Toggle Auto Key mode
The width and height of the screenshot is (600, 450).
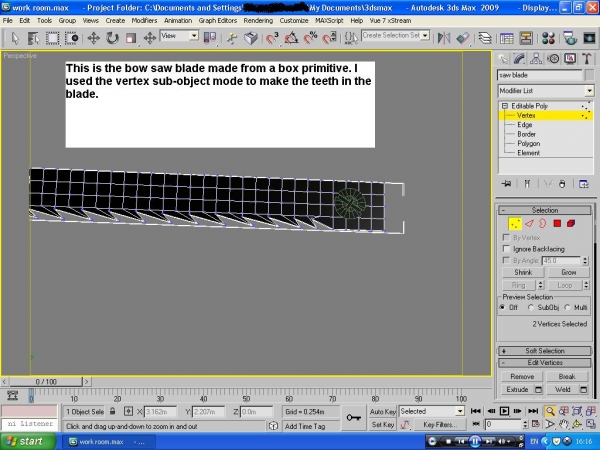click(x=382, y=412)
